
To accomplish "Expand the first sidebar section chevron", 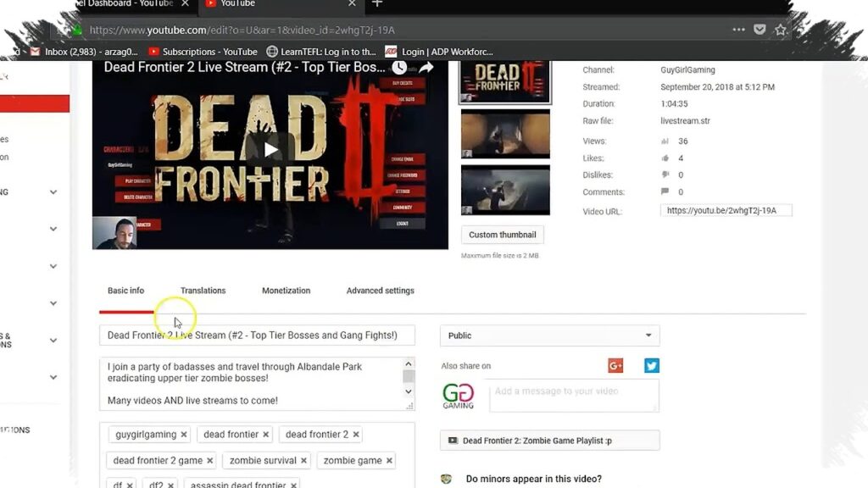I will point(53,192).
